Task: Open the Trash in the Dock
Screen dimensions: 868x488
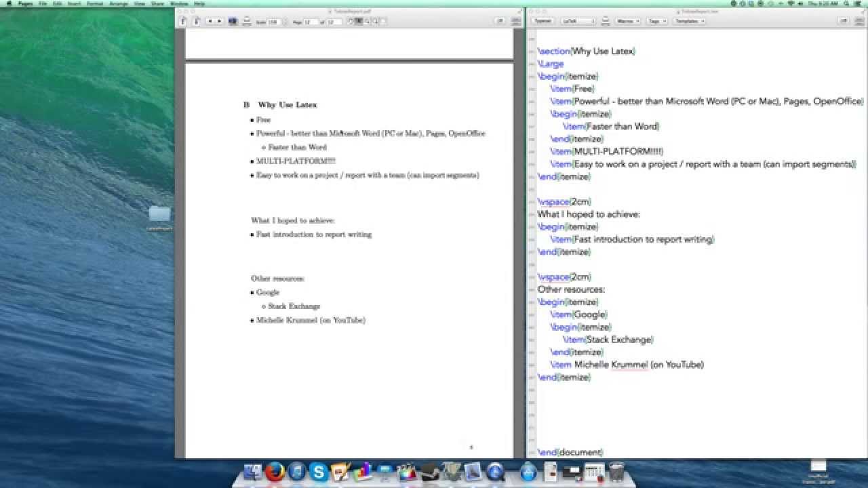Action: point(616,472)
